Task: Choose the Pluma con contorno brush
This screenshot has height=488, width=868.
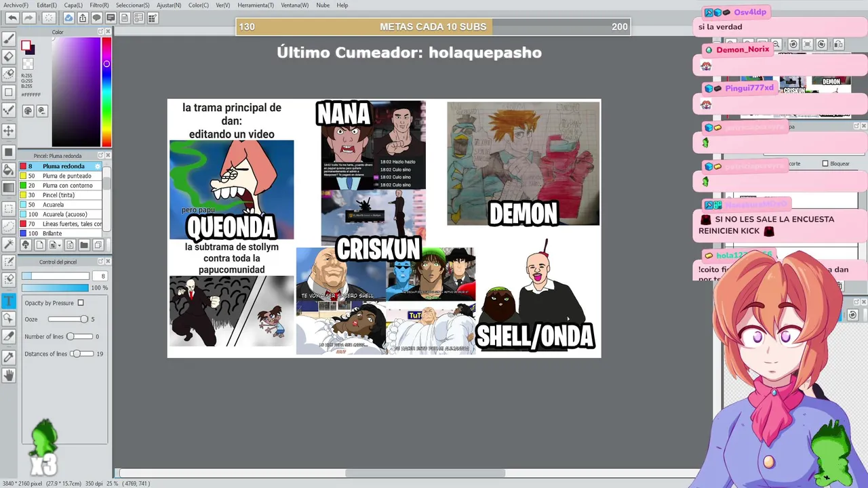Action: (60, 185)
